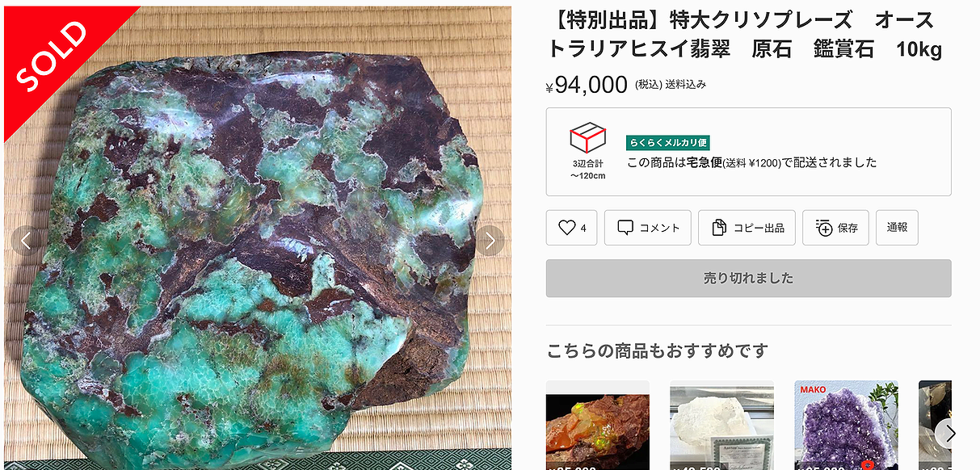Click the save list plus icon
Screen dimensions: 980x470
coord(823,229)
